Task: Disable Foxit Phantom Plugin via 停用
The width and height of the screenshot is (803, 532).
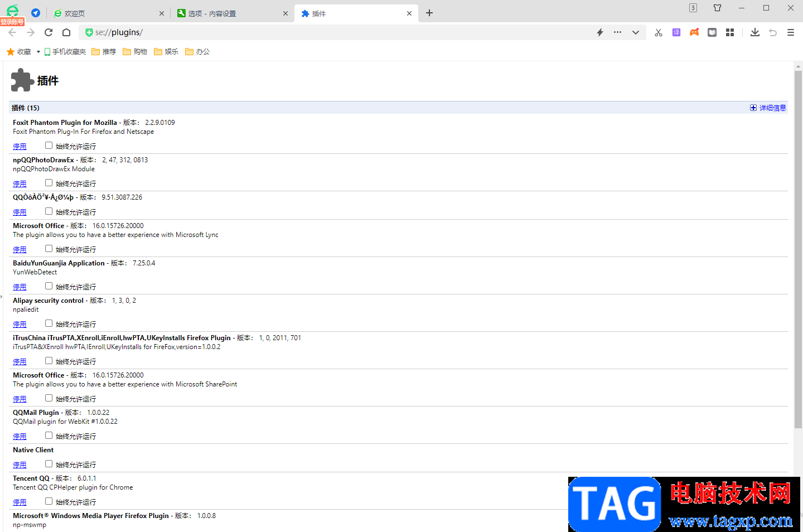Action: pos(20,147)
